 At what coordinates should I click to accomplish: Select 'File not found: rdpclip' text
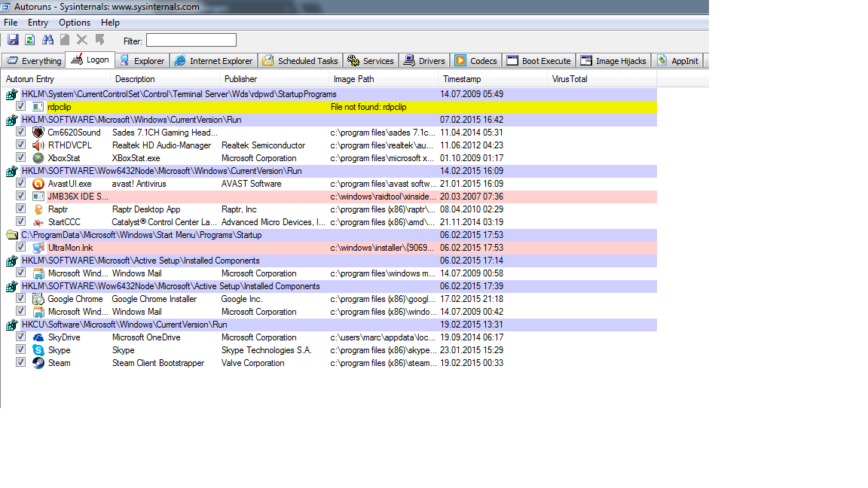[368, 107]
